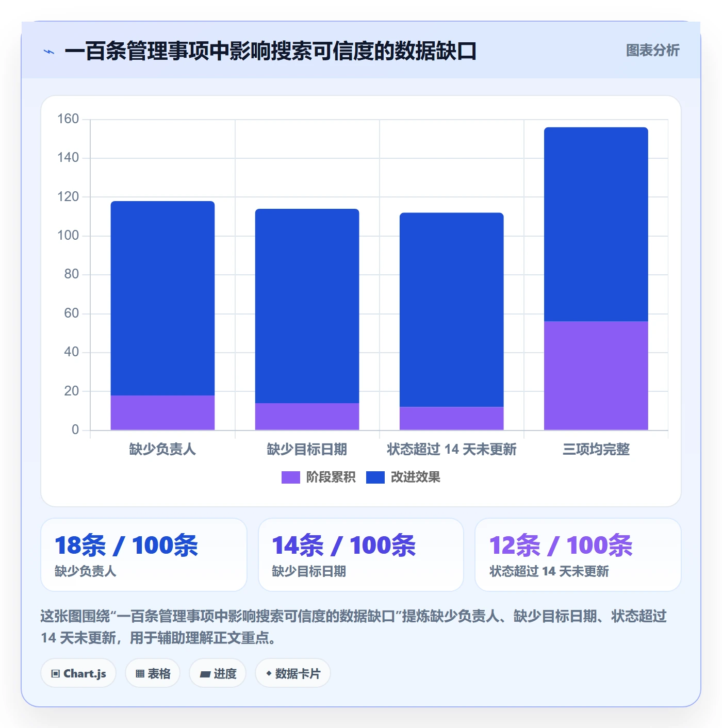722x728 pixels.
Task: Click the blue bar segment for 三项均完整
Action: click(x=596, y=224)
